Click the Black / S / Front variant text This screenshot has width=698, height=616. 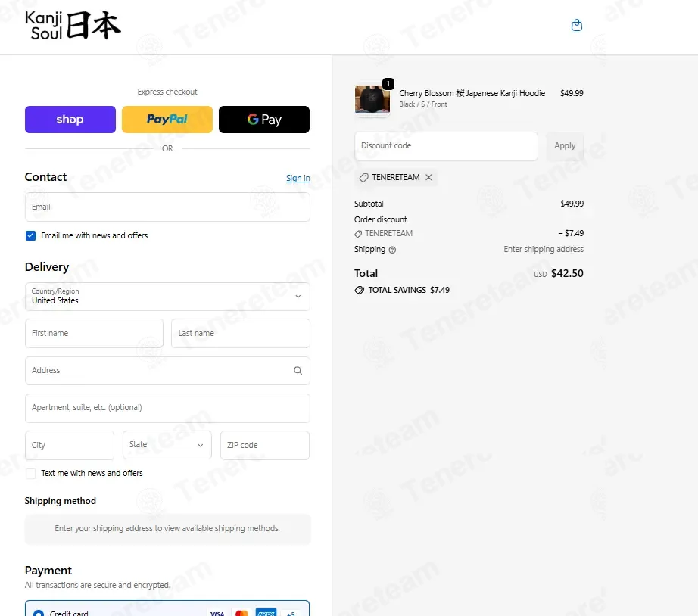pyautogui.click(x=423, y=104)
